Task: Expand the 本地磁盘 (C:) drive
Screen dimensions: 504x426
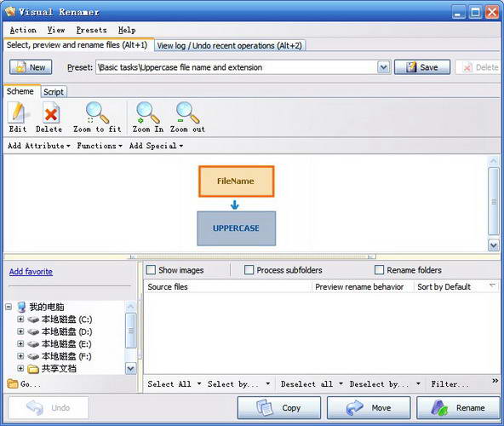Action: pyautogui.click(x=20, y=319)
